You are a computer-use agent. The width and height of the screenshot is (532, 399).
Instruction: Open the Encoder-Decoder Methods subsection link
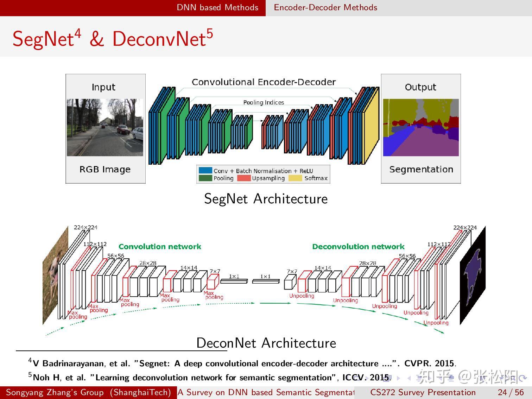point(325,7)
